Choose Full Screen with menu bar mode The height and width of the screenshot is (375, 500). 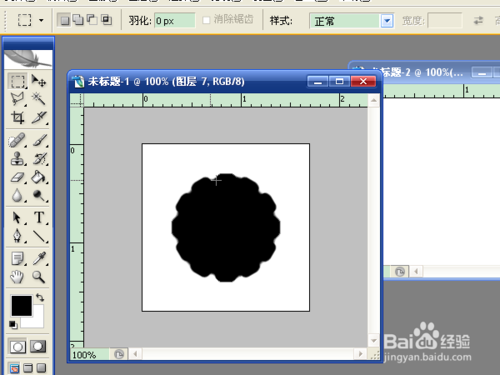tap(28, 368)
